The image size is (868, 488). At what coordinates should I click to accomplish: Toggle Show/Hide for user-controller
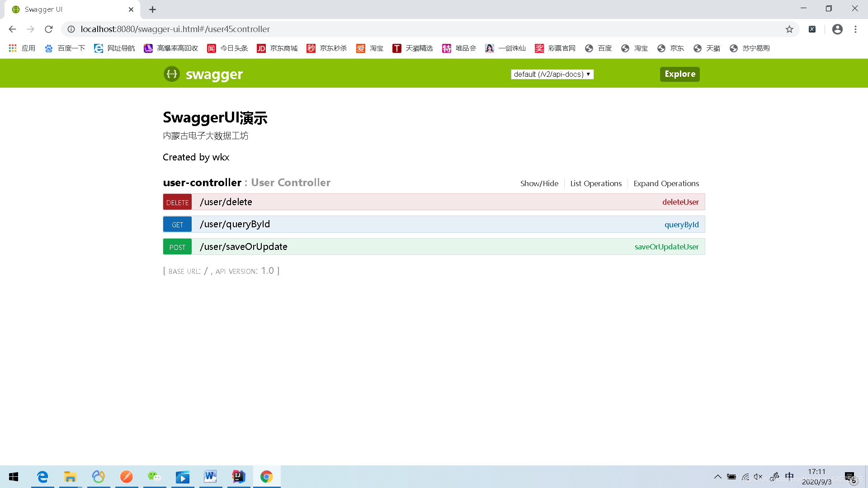click(x=539, y=183)
